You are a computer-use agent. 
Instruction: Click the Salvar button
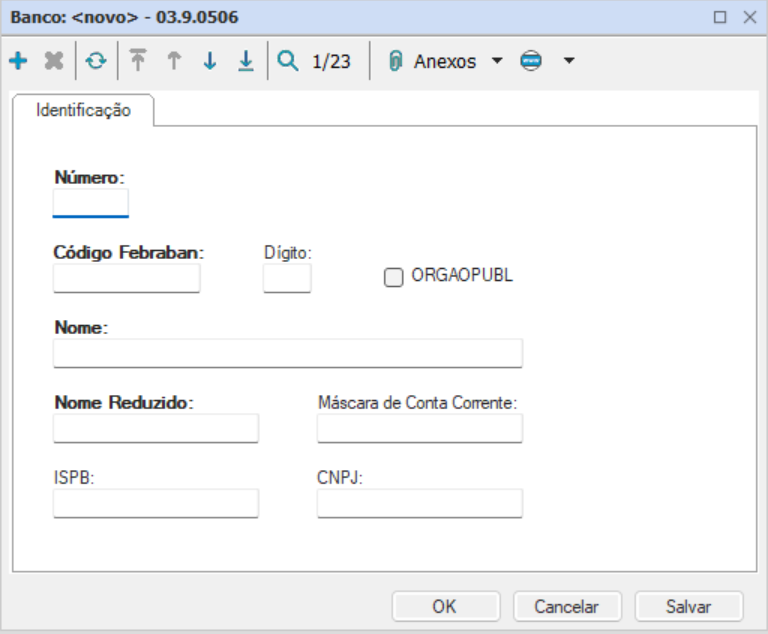pos(689,607)
